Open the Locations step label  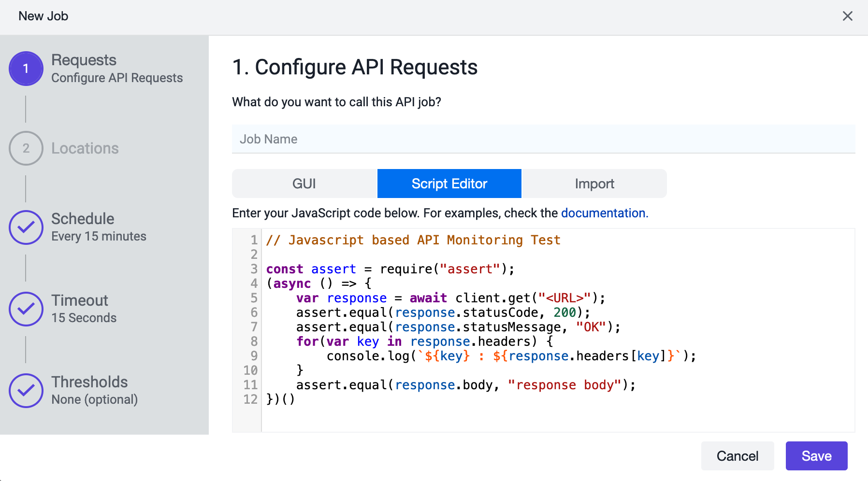(x=85, y=148)
